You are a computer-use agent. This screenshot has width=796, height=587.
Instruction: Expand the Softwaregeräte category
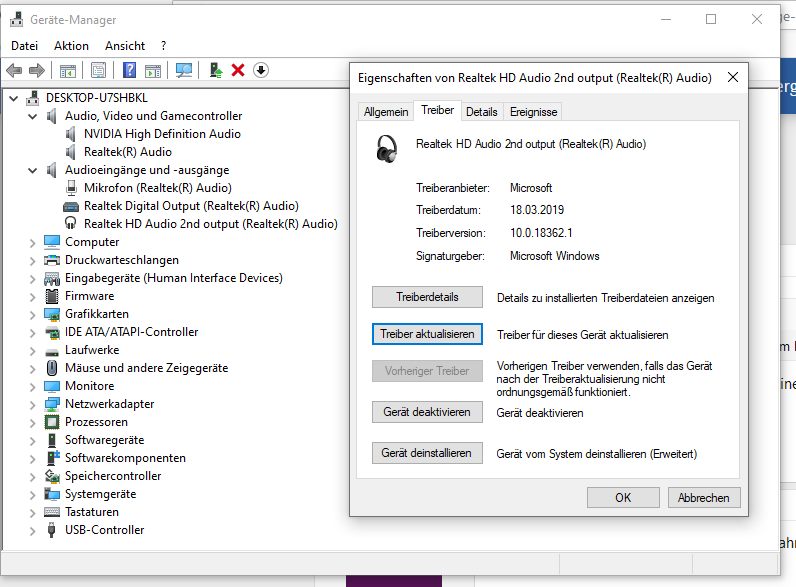[x=32, y=441]
